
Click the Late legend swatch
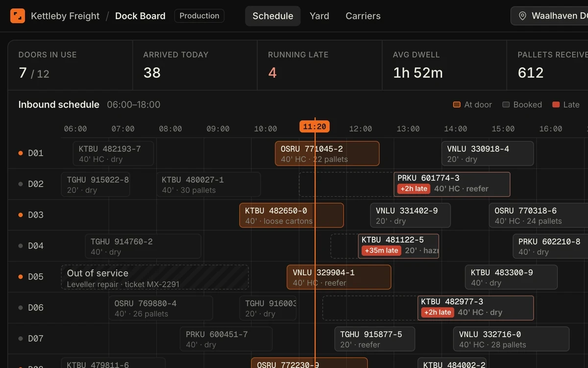point(556,105)
